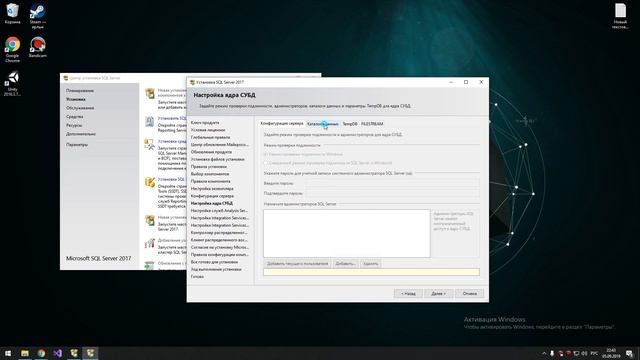Click the Конфигурация сервера step in sidebar
640x360 pixels.
click(x=212, y=196)
